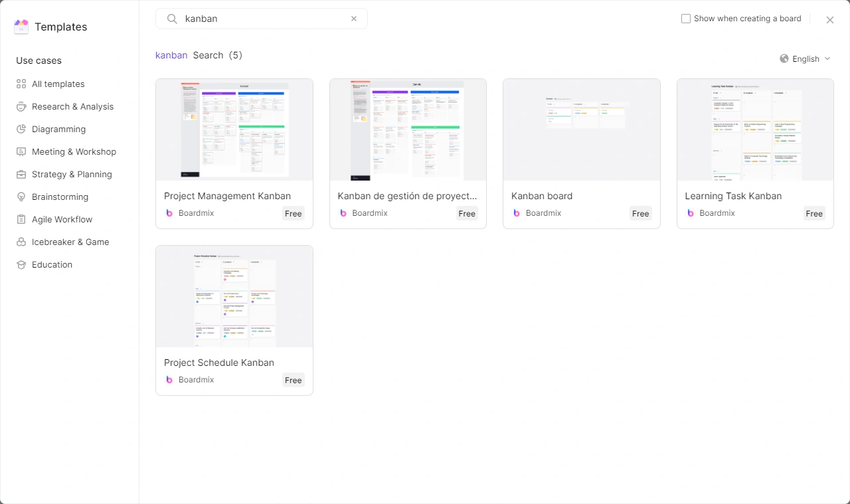Click the Icebreaker & Game icon
Viewport: 850px width, 504px height.
click(21, 242)
